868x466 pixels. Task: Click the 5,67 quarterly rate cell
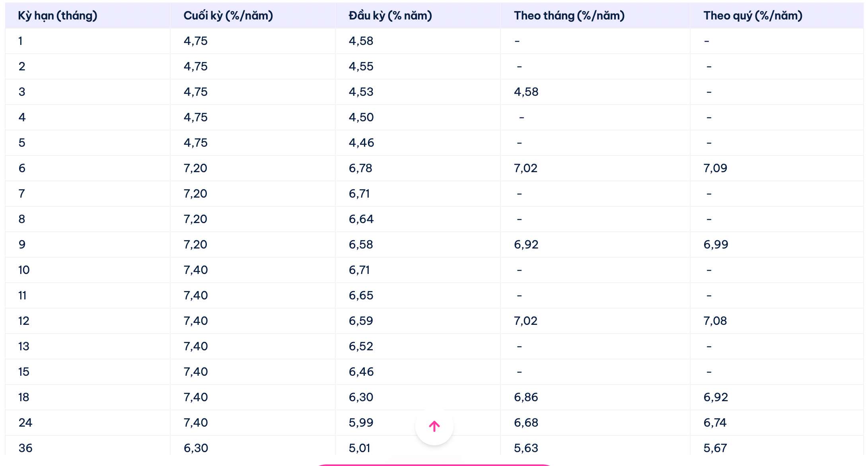coord(715,448)
